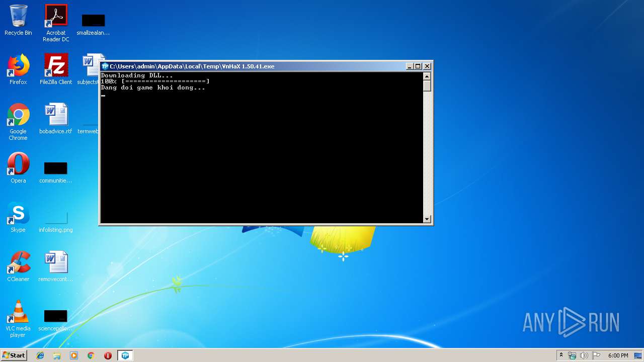
Task: Launch Google Chrome desktop shortcut
Action: click(18, 122)
